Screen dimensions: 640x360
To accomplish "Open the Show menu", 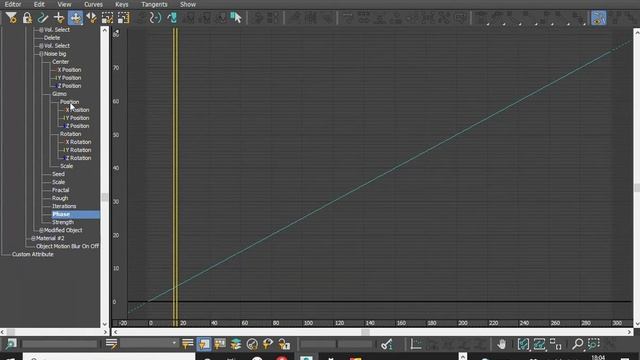I will point(188,4).
